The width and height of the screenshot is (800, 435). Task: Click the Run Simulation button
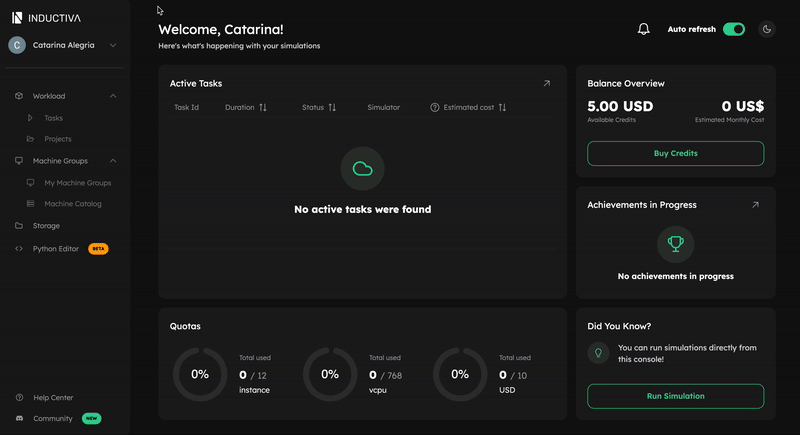(675, 396)
